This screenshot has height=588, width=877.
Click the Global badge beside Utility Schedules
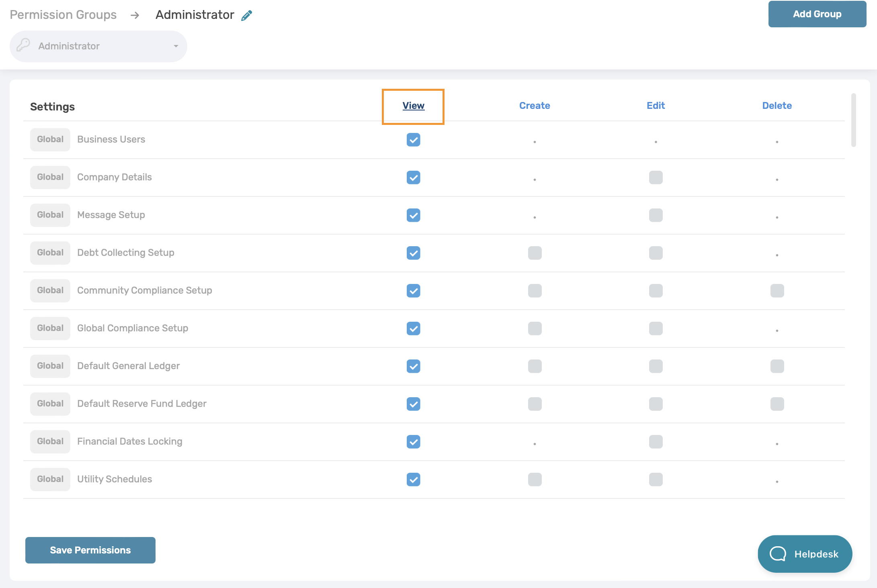50,479
